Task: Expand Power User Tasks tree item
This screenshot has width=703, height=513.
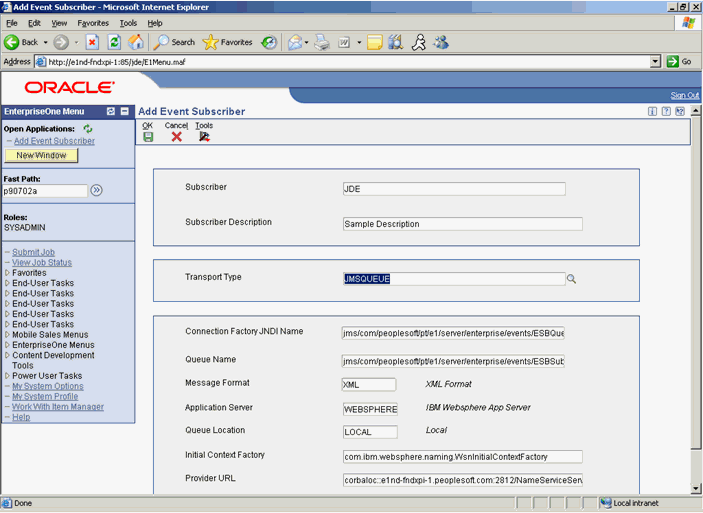Action: [x=7, y=376]
